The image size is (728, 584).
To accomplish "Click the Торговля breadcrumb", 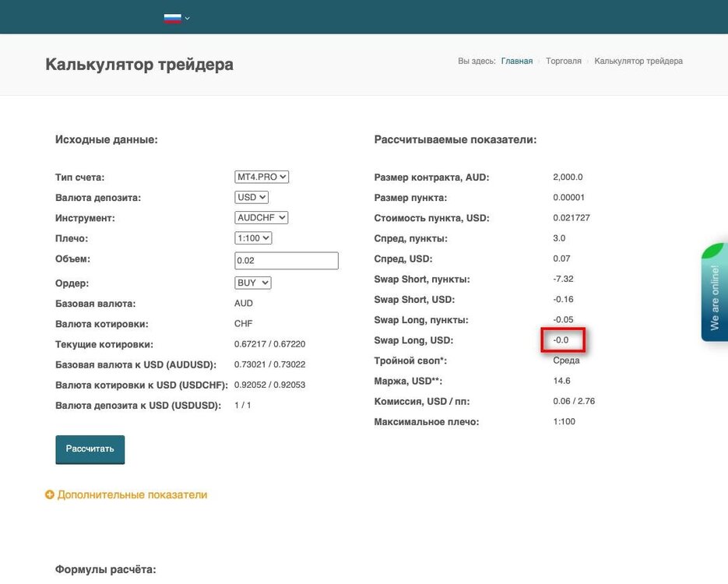I will (563, 62).
